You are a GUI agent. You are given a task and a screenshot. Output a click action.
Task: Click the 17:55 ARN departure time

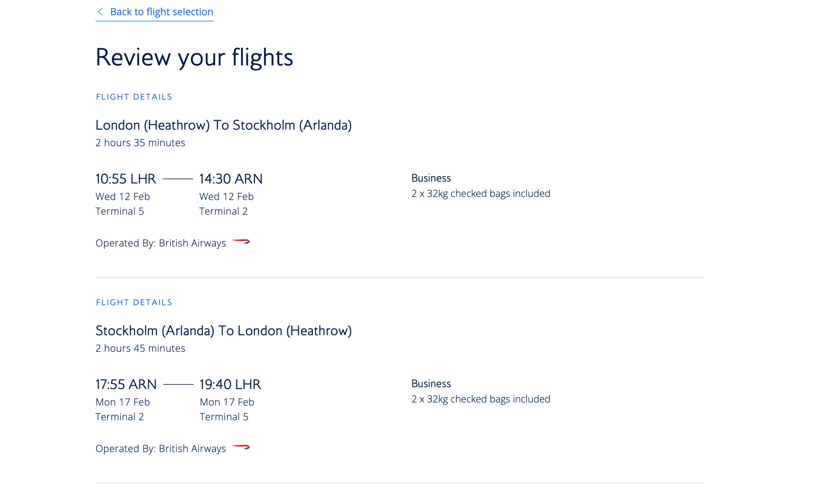tap(126, 384)
